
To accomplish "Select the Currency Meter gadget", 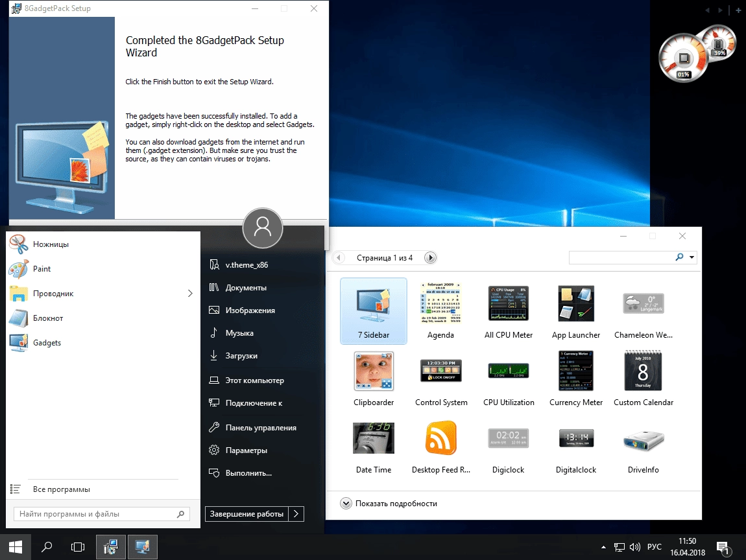I will tap(575, 379).
